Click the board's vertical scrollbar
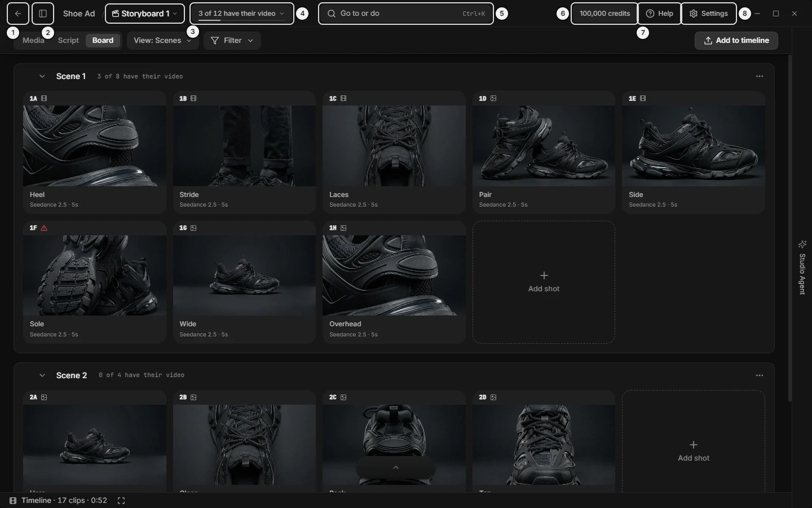The width and height of the screenshot is (812, 508). click(x=789, y=229)
